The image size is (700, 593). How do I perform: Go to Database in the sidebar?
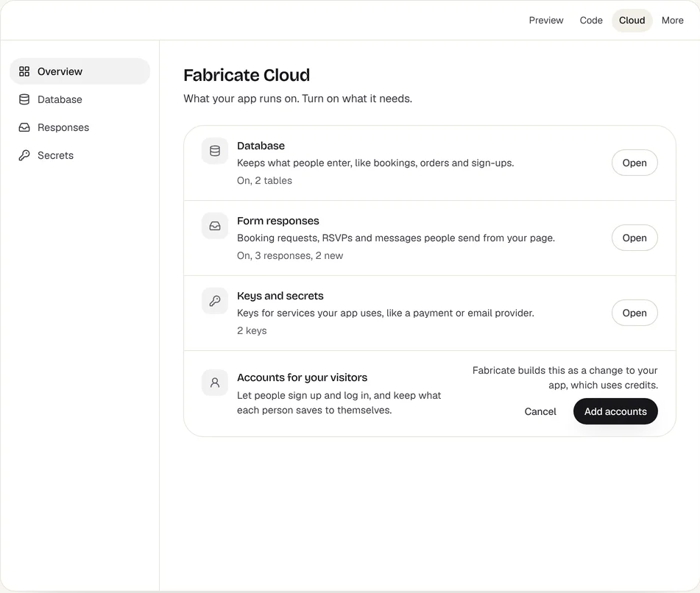(x=80, y=99)
